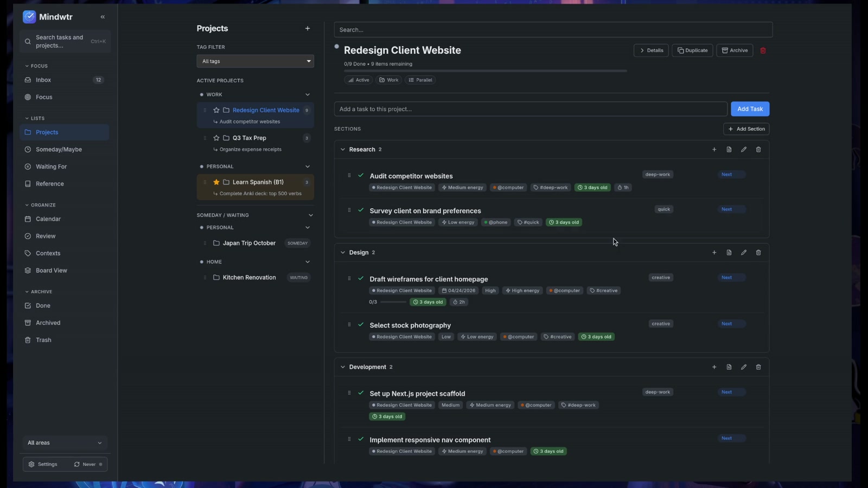
Task: Add task to Development section plus icon
Action: point(714,367)
